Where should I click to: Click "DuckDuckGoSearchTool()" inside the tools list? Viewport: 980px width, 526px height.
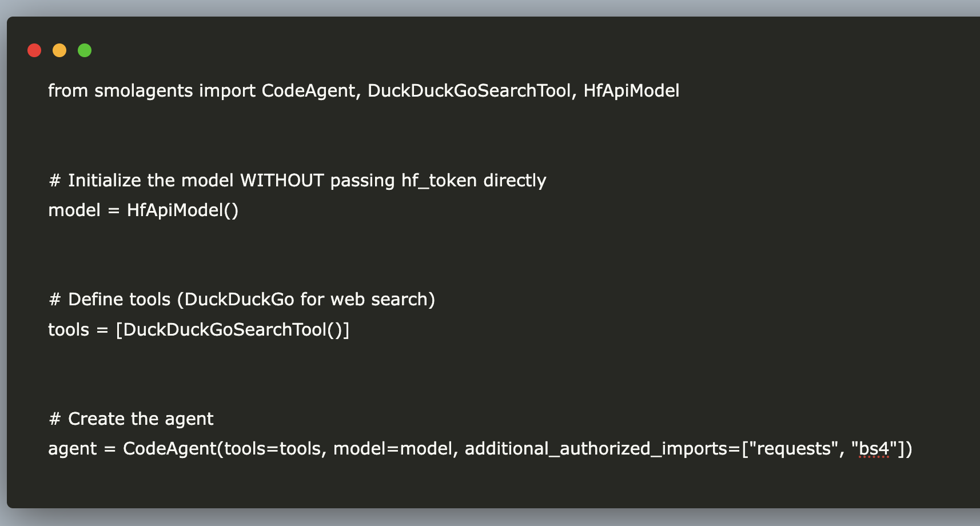233,330
